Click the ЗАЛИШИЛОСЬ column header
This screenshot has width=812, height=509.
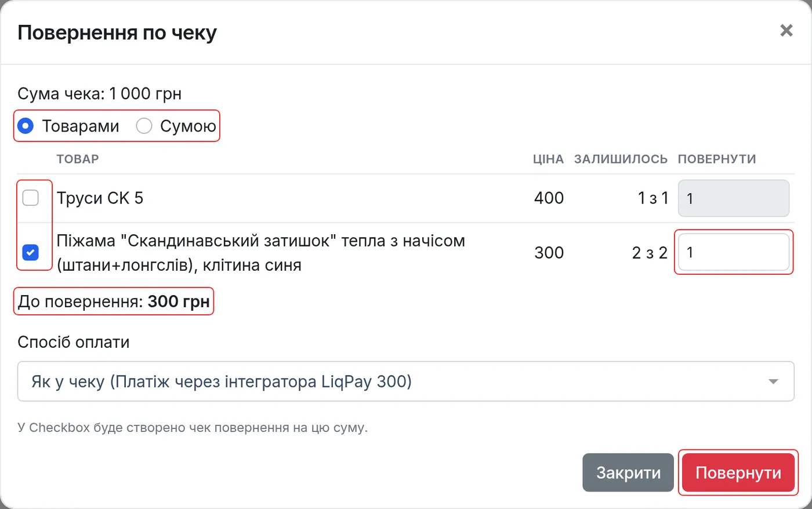[621, 159]
